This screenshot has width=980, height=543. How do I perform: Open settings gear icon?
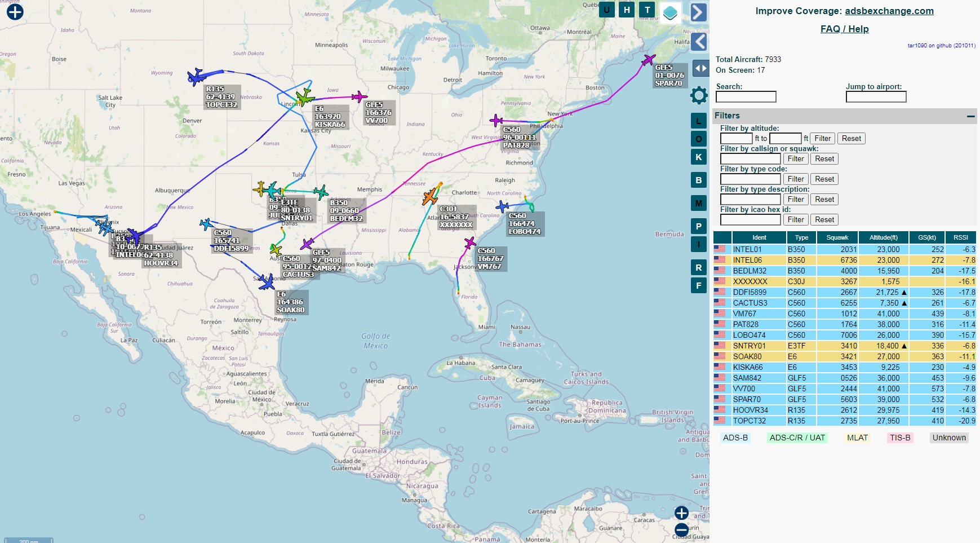[x=699, y=95]
